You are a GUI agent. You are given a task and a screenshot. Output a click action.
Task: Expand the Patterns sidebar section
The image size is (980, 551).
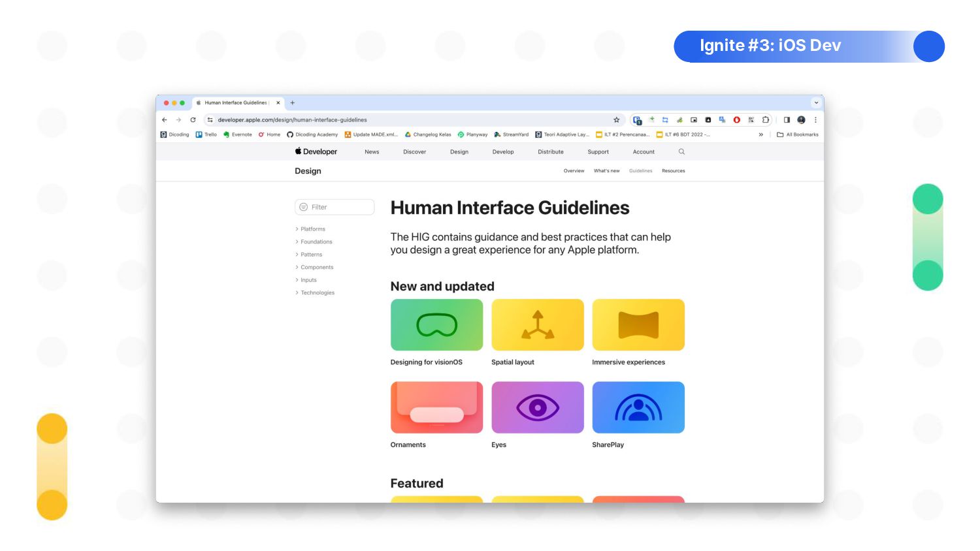[309, 255]
